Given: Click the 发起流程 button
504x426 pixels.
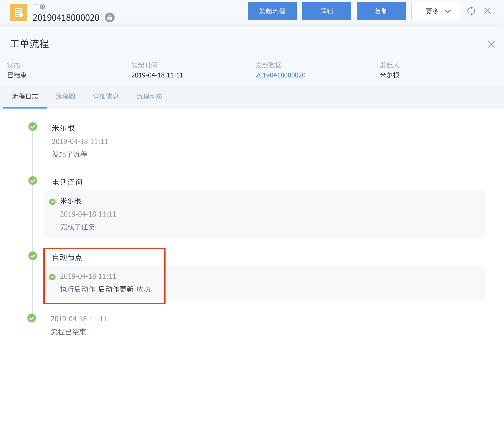Looking at the screenshot, I should [x=272, y=11].
